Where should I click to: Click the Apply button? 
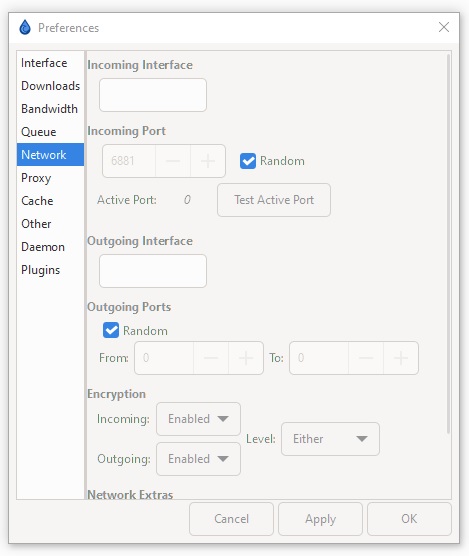pos(320,519)
